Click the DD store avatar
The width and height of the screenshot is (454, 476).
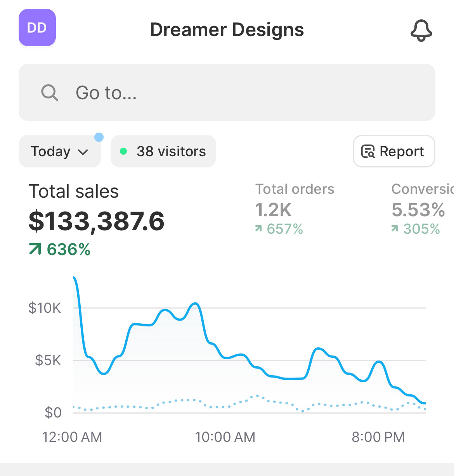[37, 28]
